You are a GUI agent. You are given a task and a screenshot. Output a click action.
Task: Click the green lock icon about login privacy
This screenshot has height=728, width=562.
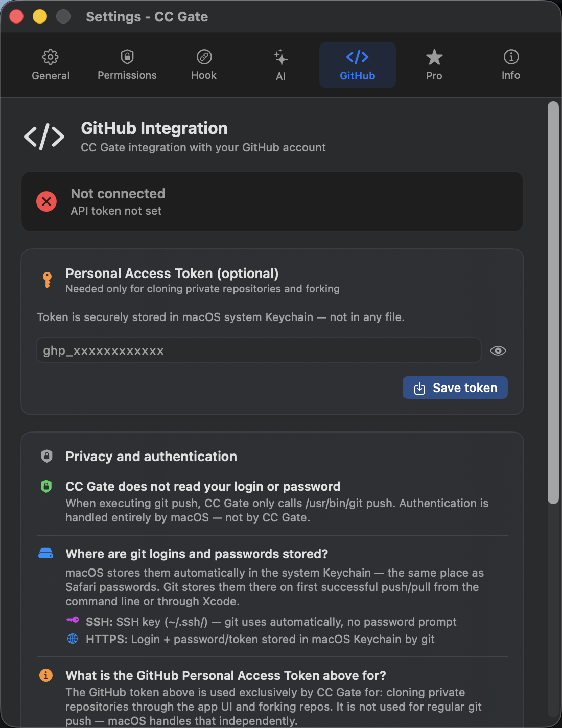click(x=46, y=486)
